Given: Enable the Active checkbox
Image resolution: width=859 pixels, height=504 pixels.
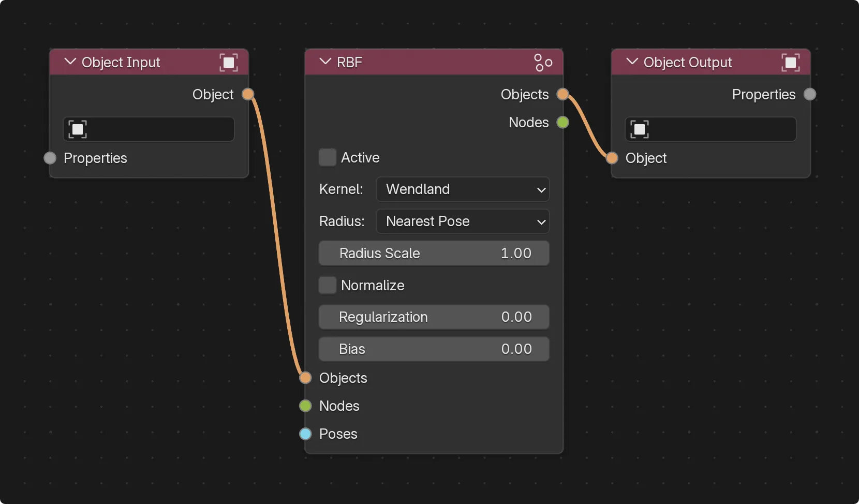Looking at the screenshot, I should tap(328, 157).
